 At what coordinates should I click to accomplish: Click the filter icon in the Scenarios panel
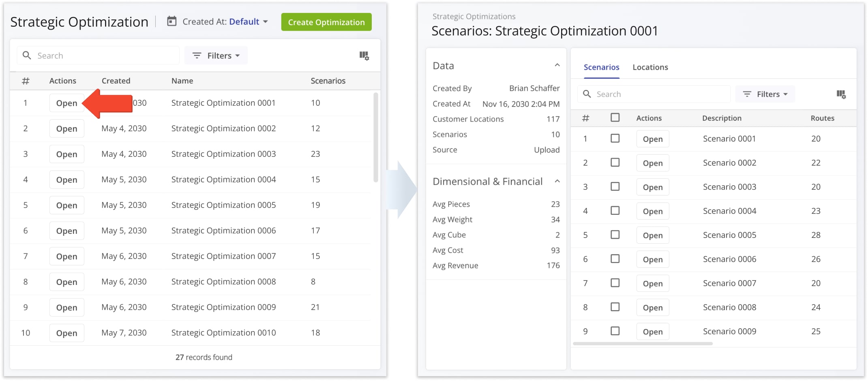(747, 94)
